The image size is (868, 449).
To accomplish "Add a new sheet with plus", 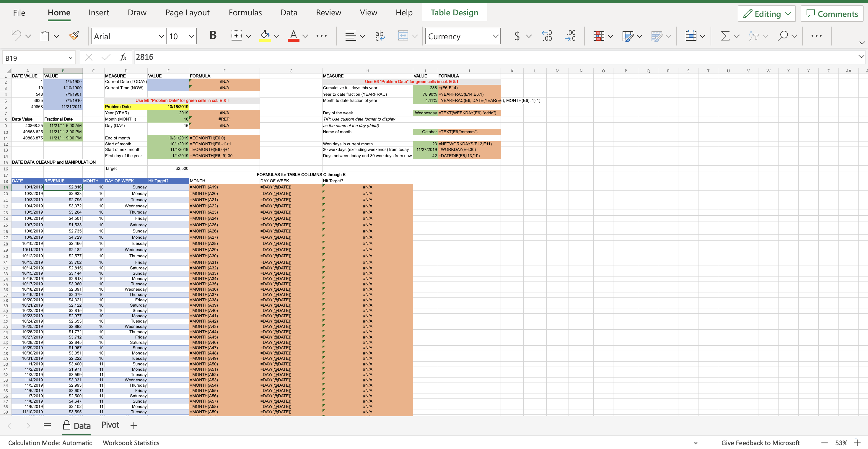I will [134, 426].
